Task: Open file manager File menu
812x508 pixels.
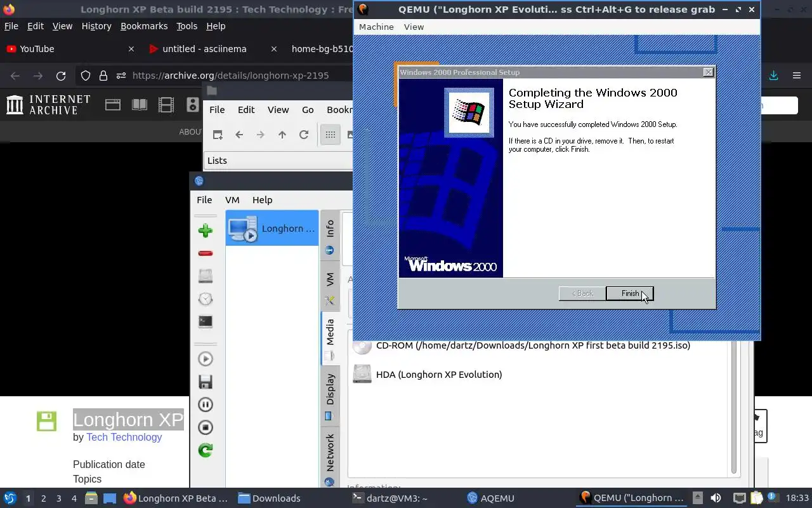Action: click(217, 109)
